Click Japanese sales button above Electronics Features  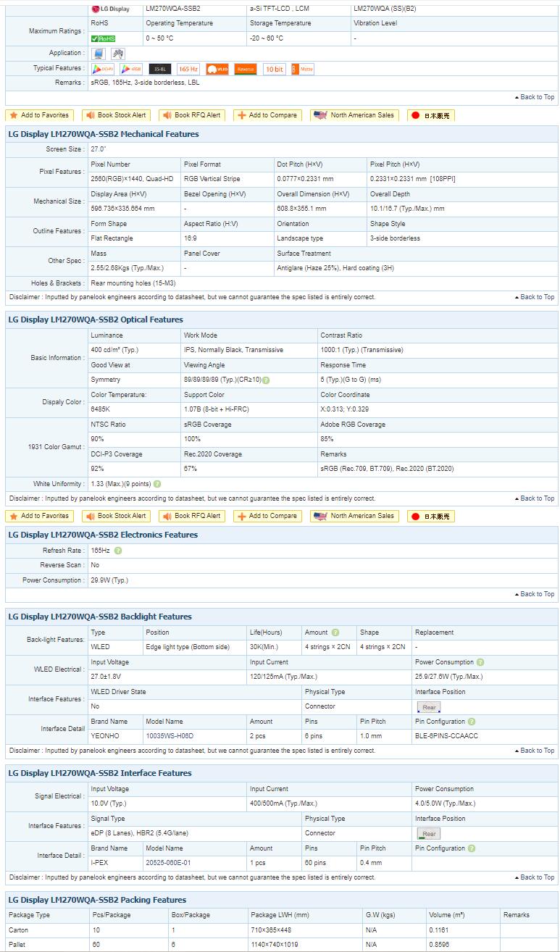pos(431,516)
